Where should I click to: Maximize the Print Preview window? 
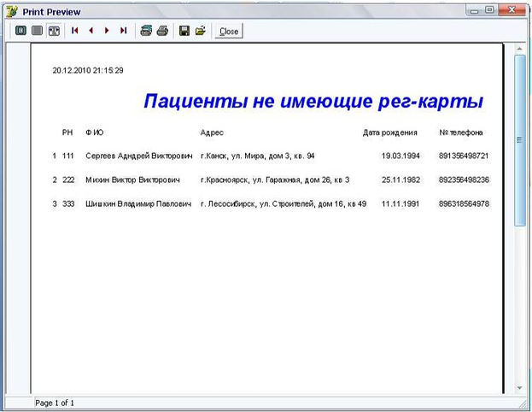(489, 10)
